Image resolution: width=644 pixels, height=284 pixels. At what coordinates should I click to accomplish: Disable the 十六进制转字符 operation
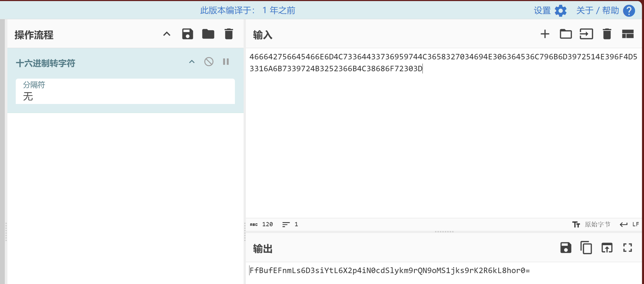[209, 62]
